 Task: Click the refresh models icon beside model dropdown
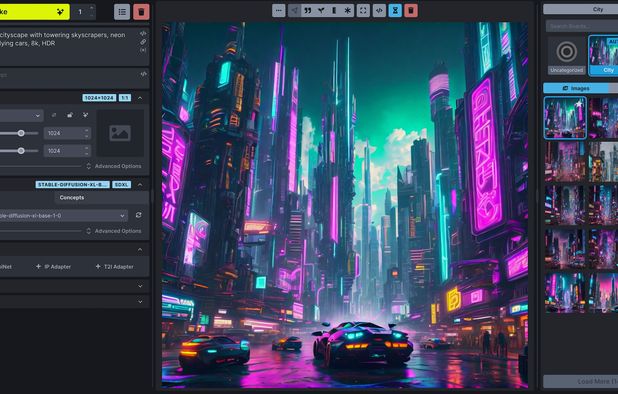click(139, 215)
